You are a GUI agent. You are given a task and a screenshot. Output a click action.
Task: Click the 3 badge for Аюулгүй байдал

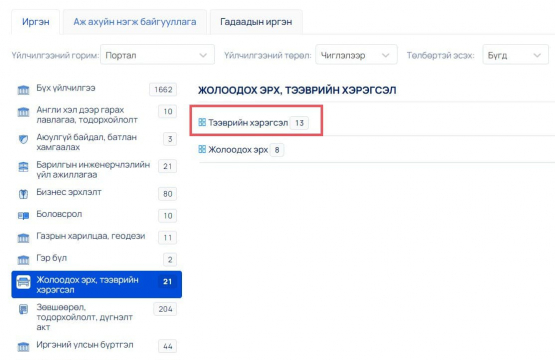tap(170, 139)
